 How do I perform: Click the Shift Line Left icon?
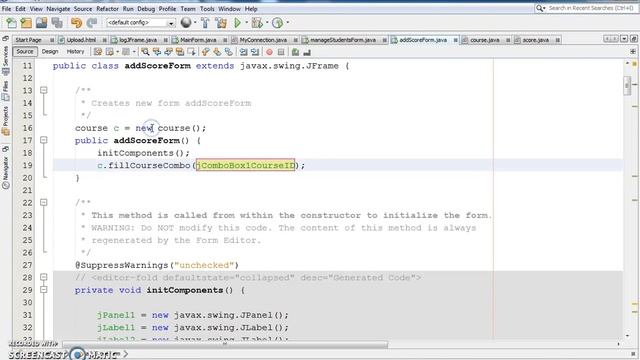coord(243,52)
